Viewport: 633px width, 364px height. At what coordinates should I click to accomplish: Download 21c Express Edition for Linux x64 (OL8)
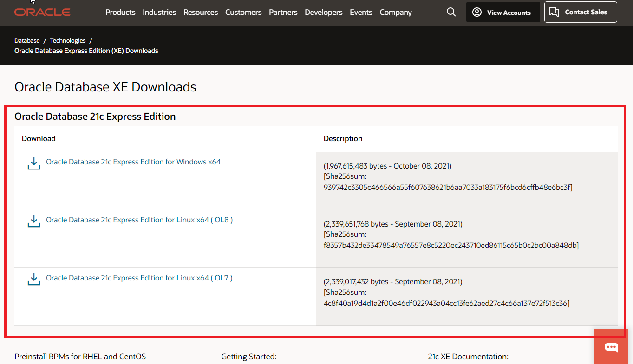coord(139,220)
